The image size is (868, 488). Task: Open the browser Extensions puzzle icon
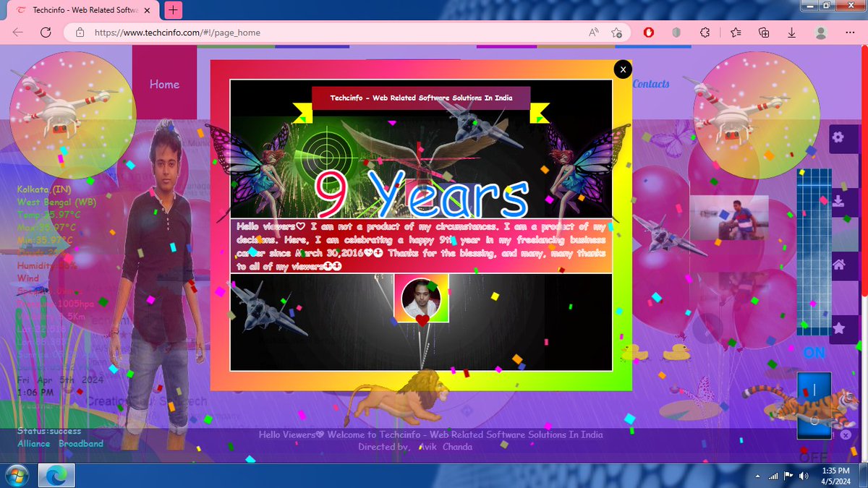click(704, 33)
